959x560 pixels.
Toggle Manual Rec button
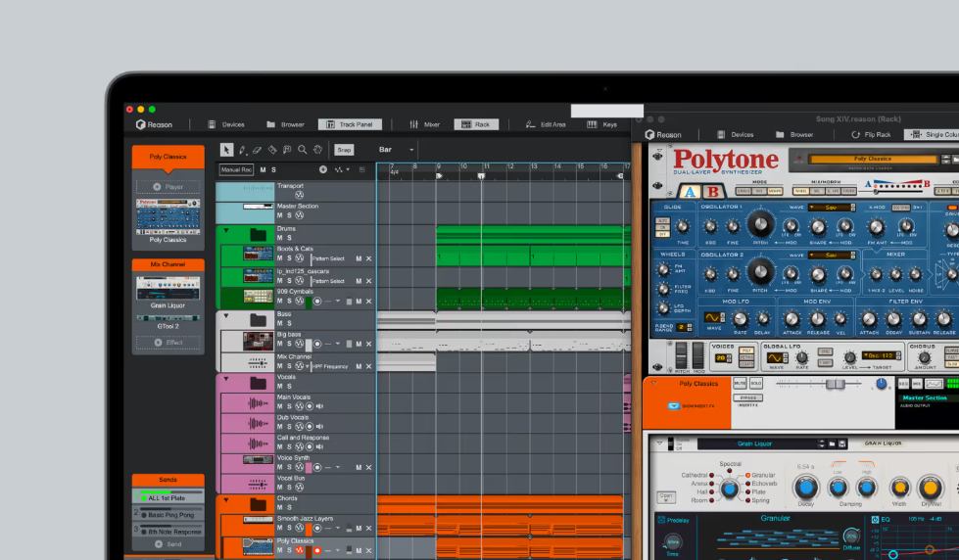coord(236,169)
